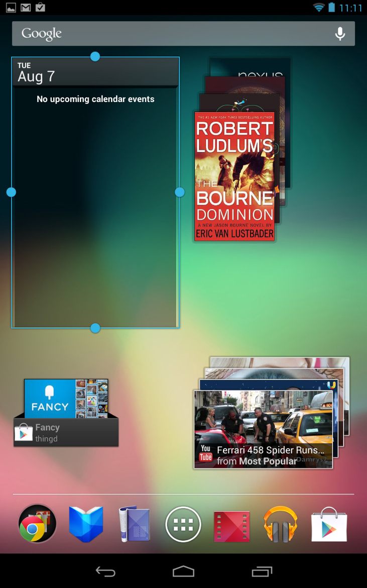Viewport: 367px width, 588px height.
Task: Open the Gmail notification in status bar
Action: pyautogui.click(x=26, y=7)
